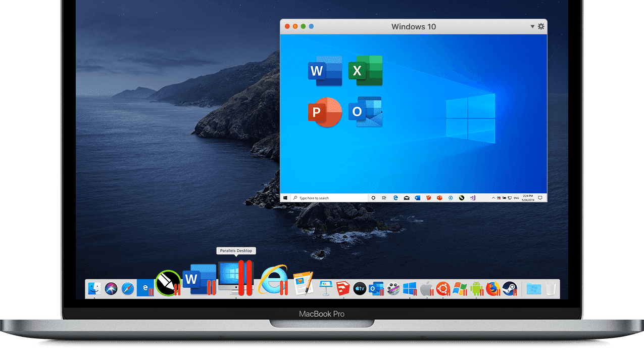Image resolution: width=644 pixels, height=350 pixels.
Task: Launch Visual Studio from the taskbar
Action: click(x=472, y=198)
